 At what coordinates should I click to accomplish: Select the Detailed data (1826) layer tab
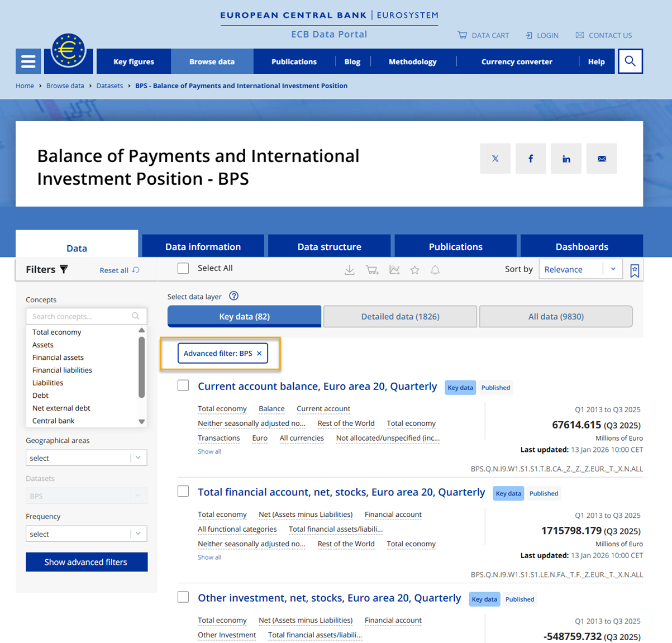click(x=400, y=316)
